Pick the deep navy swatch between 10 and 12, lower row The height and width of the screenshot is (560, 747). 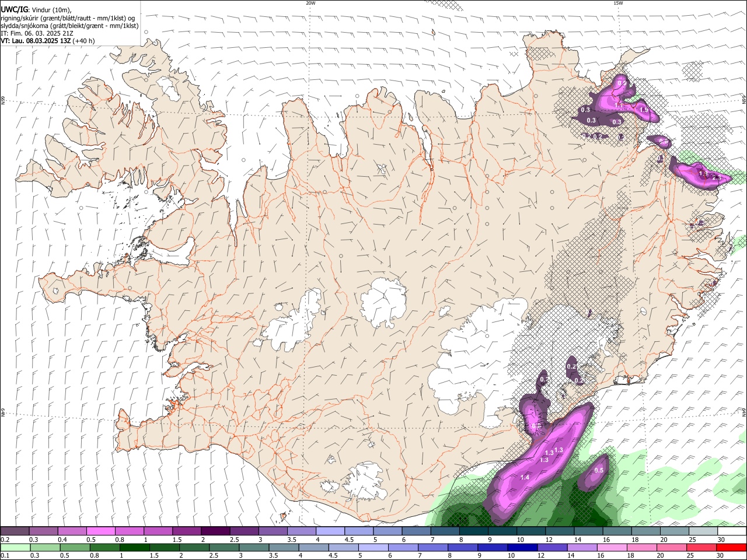tap(522, 547)
